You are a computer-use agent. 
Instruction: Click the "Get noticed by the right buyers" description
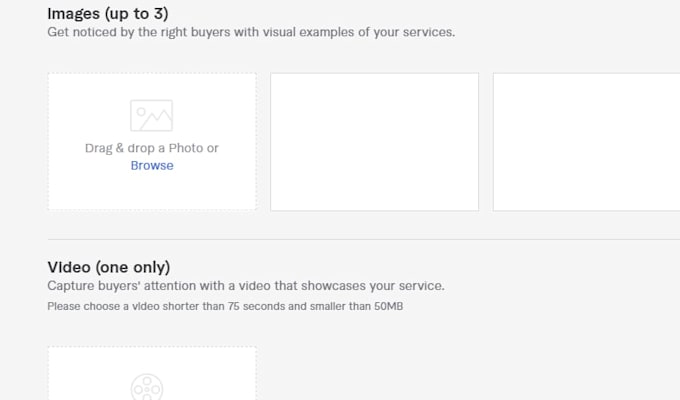(251, 32)
